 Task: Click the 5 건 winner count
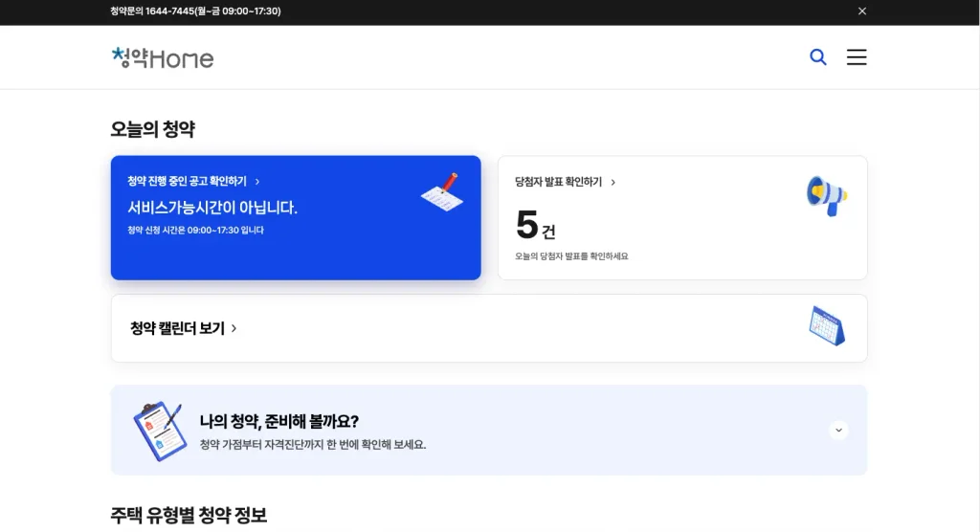click(x=536, y=225)
